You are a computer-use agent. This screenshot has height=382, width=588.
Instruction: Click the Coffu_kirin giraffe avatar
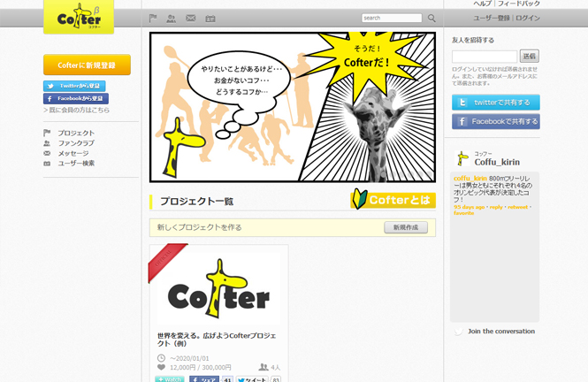click(x=462, y=158)
